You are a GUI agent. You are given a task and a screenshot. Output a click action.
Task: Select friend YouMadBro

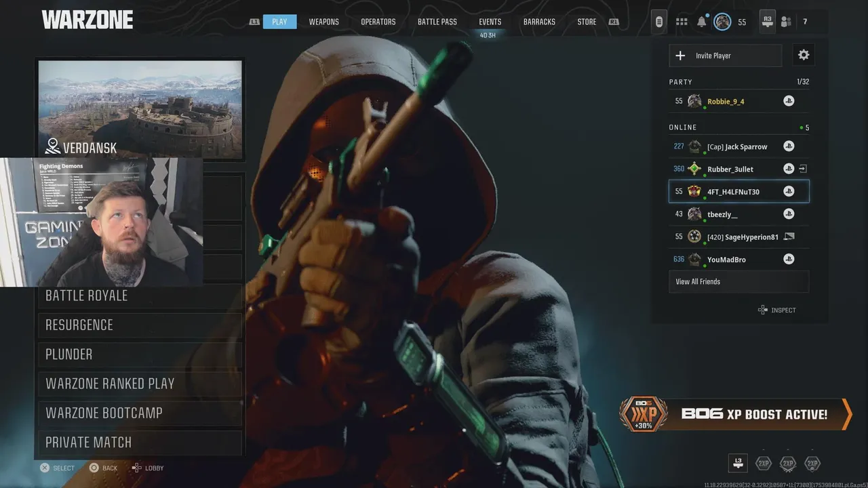tap(739, 259)
